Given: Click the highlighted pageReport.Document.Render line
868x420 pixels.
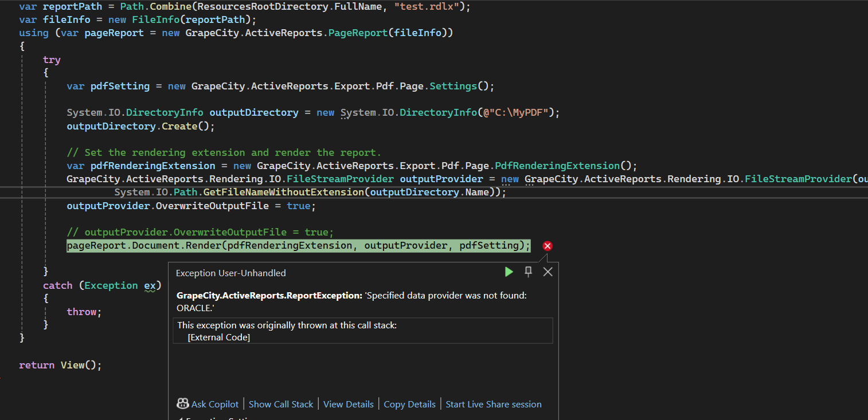Looking at the screenshot, I should click(x=299, y=245).
